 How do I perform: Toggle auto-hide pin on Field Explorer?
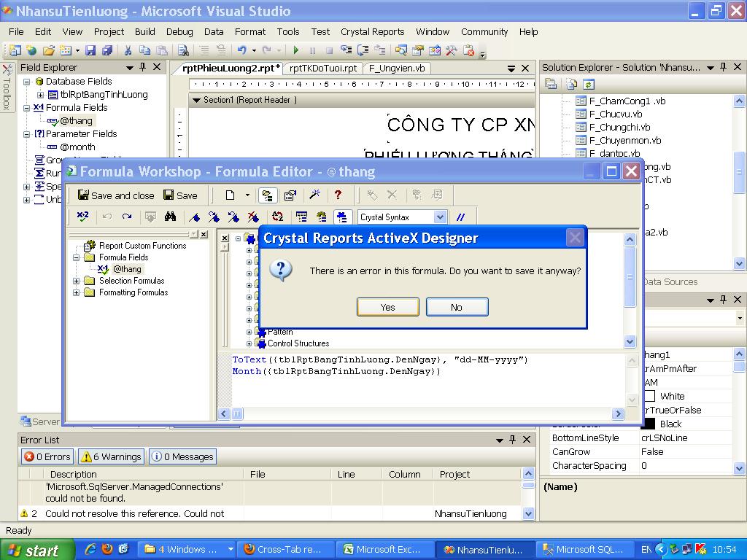(x=142, y=67)
